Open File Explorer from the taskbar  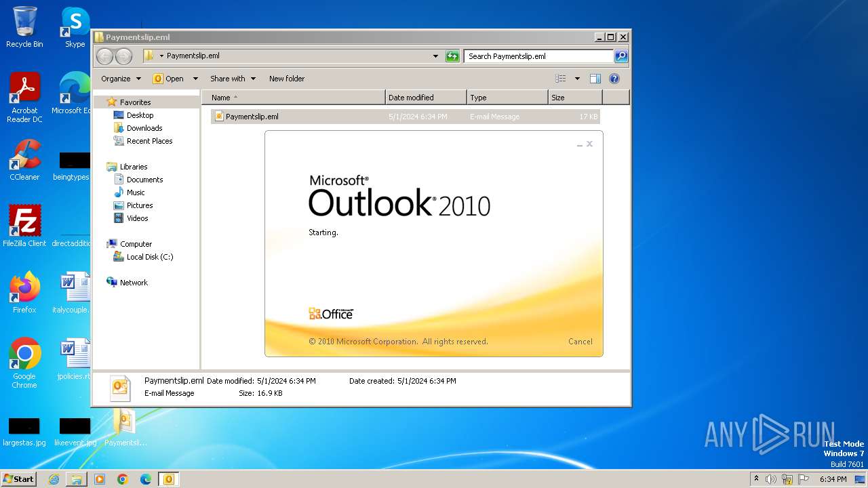click(77, 479)
